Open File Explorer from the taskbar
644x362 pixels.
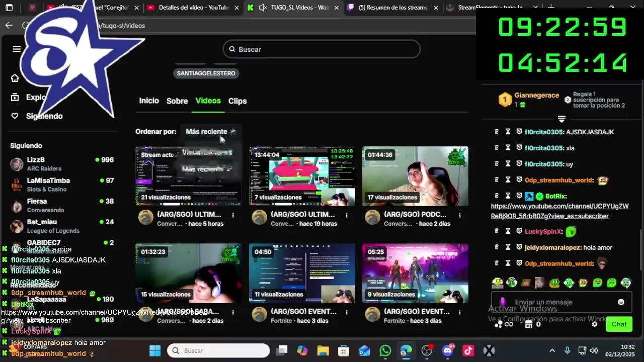pyautogui.click(x=323, y=350)
